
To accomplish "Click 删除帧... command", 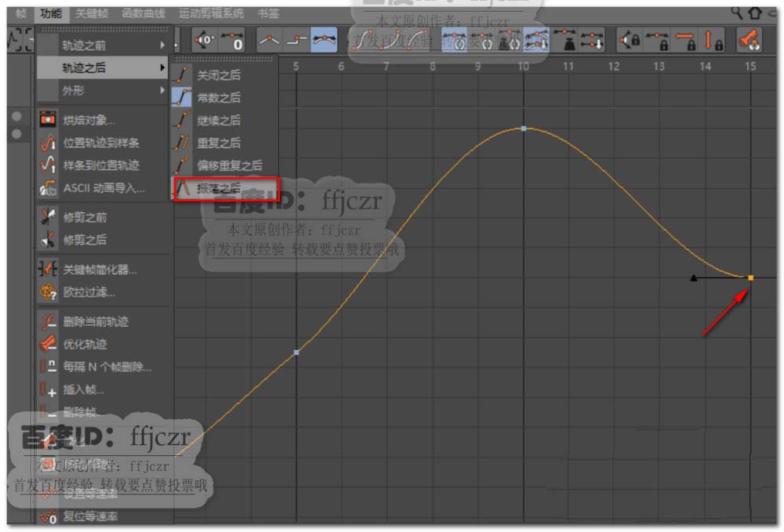I will coord(103,412).
